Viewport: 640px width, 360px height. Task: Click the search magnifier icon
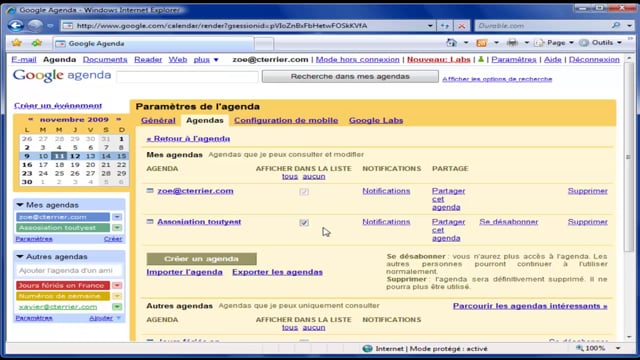616,25
